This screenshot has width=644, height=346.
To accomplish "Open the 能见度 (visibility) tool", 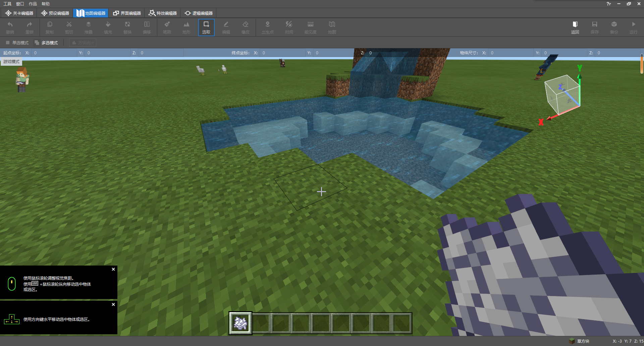I will pyautogui.click(x=311, y=27).
